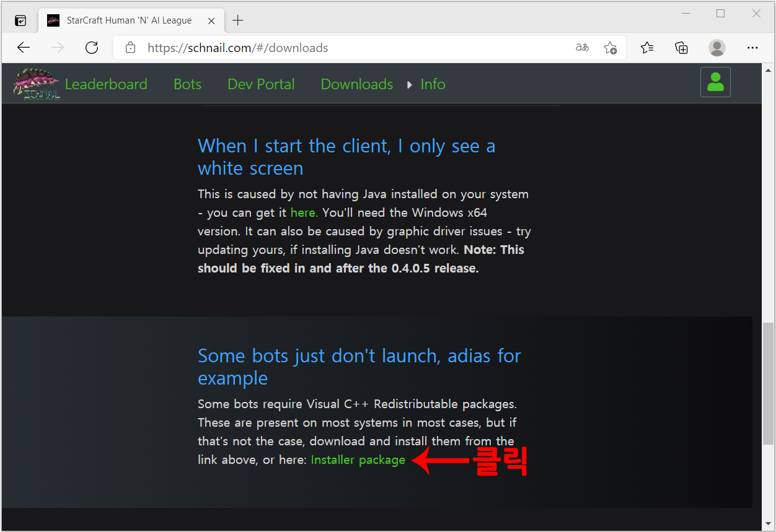Open the browser settings ellipsis menu
This screenshot has height=532, width=776.
[x=752, y=48]
